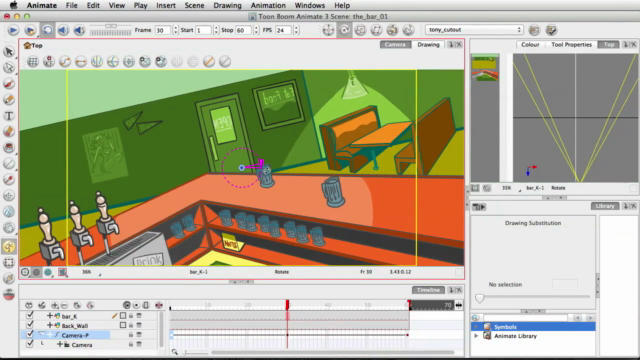This screenshot has height=360, width=640.
Task: Expand the Animate Library folder
Action: (x=476, y=336)
